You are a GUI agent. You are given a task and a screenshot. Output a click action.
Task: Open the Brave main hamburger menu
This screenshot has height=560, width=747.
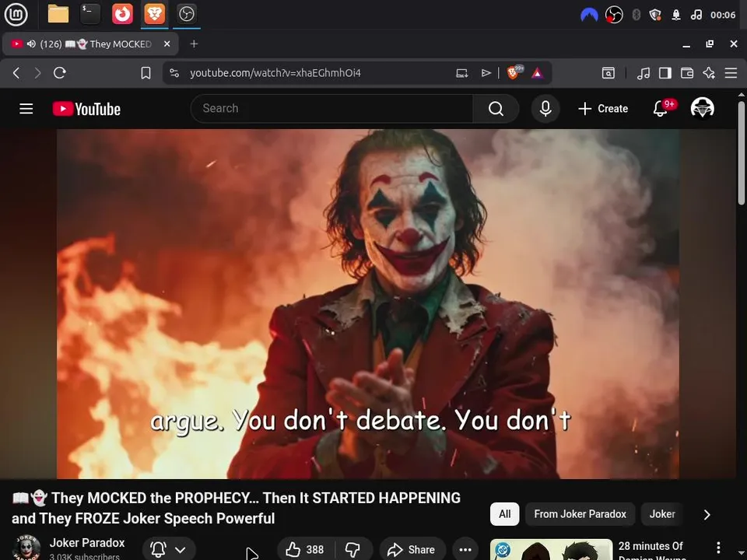731,73
